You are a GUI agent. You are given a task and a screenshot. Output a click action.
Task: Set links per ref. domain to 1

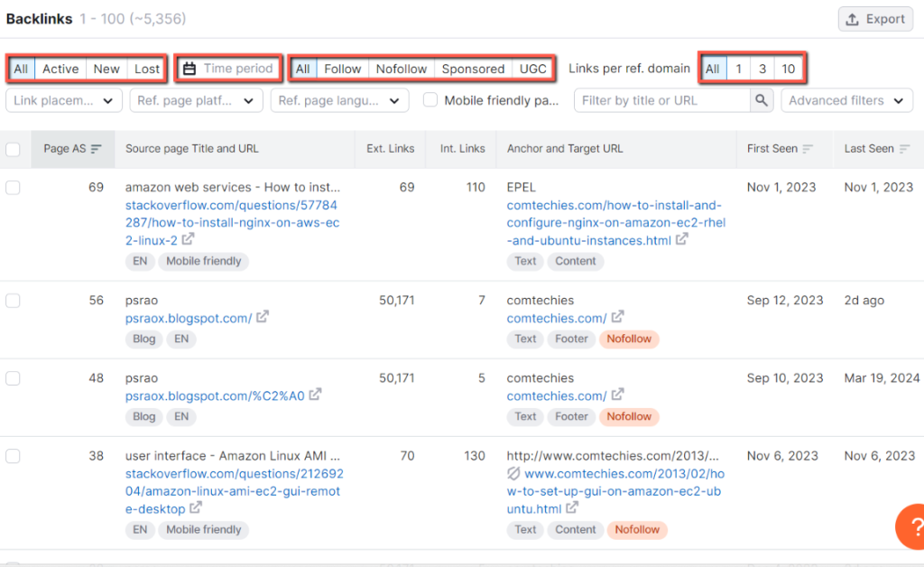(738, 69)
